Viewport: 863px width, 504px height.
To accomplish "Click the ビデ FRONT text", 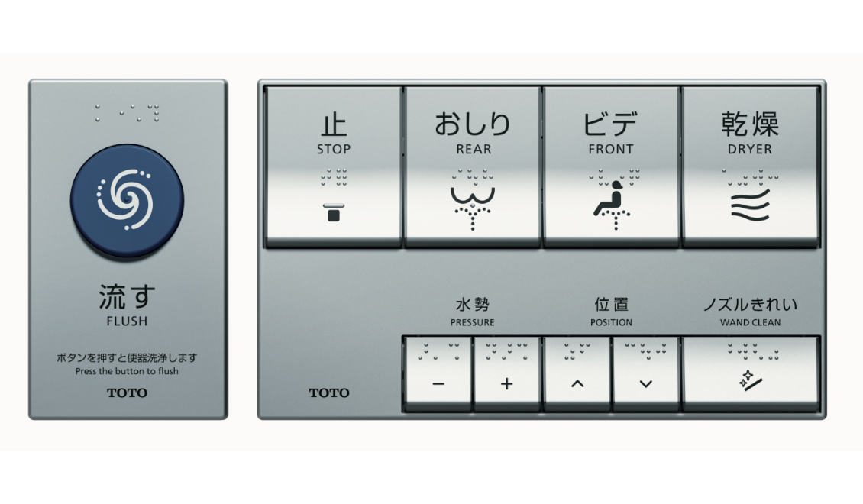I will 611,133.
